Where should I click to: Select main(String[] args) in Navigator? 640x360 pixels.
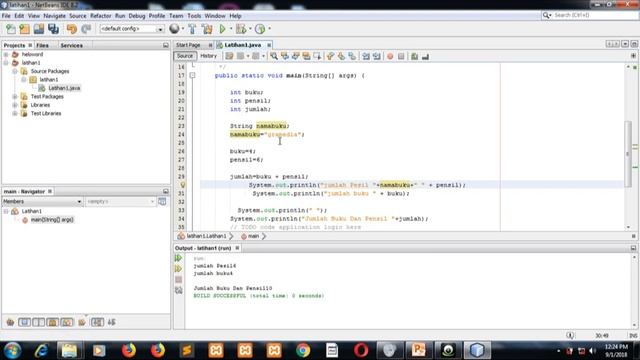coord(52,220)
